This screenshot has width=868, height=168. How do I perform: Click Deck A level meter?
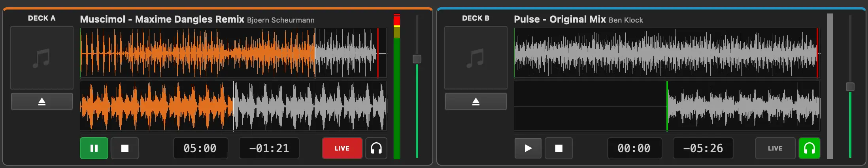click(x=397, y=86)
